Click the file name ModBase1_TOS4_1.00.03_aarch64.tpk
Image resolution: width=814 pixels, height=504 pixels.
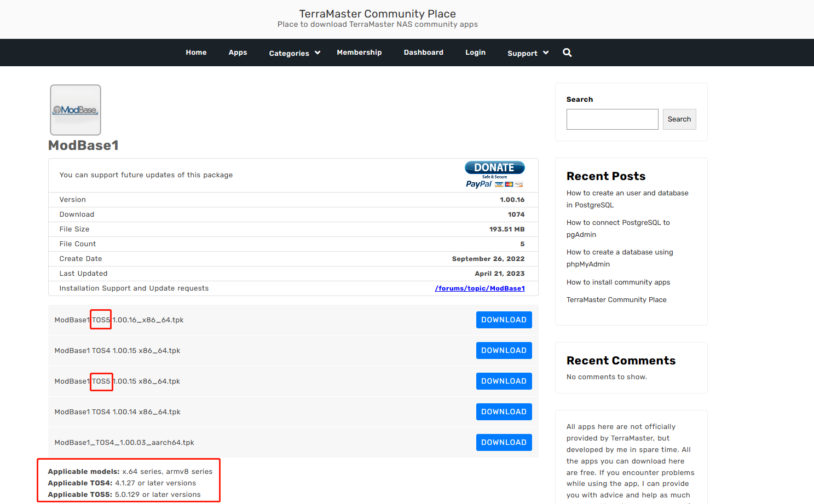(x=124, y=443)
